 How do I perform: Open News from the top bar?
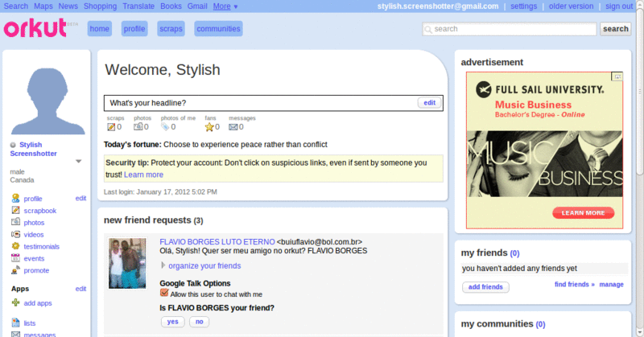pos(68,6)
